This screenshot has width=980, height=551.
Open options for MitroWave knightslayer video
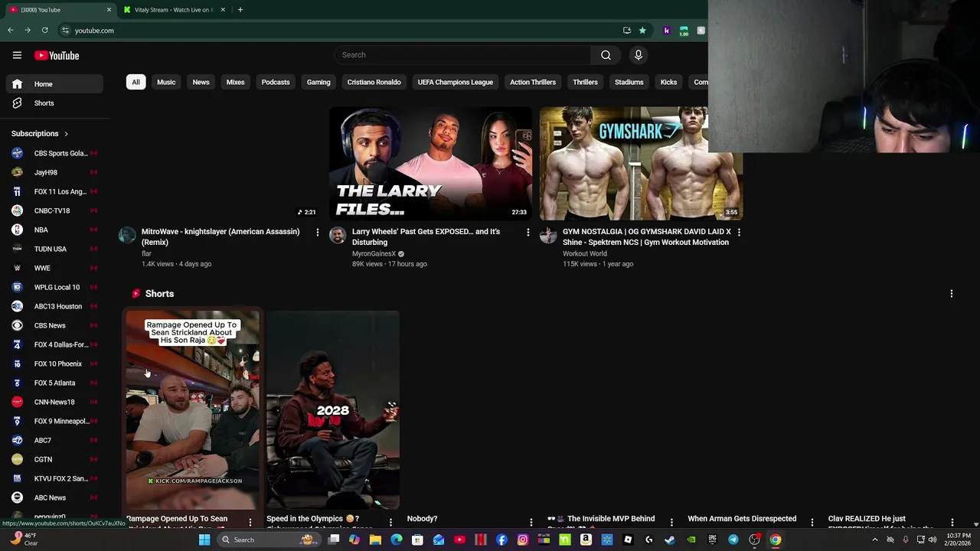[318, 232]
